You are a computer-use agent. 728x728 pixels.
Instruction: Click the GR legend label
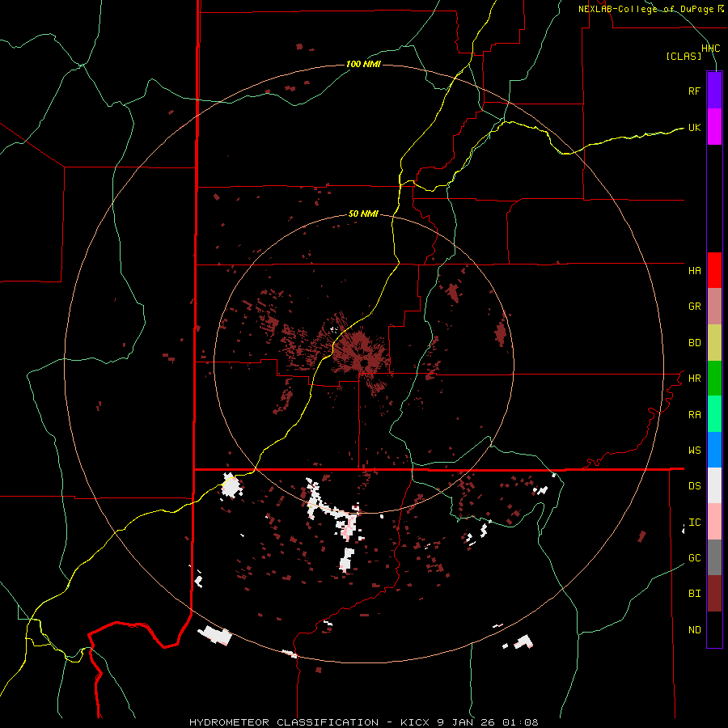pyautogui.click(x=695, y=307)
